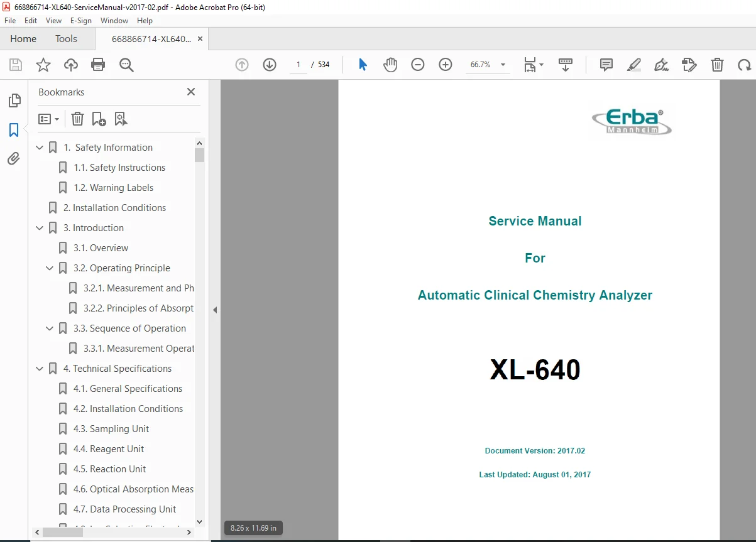Select the 668866714-XL640 document tab
This screenshot has width=756, height=542.
click(151, 39)
